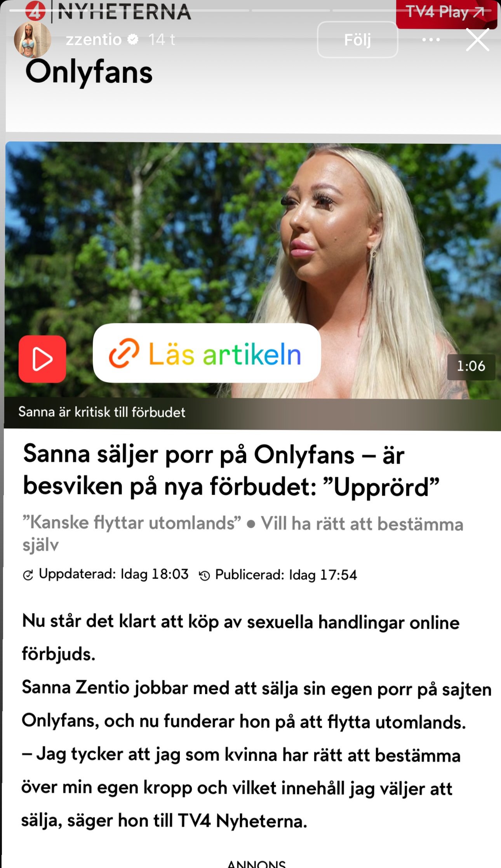This screenshot has width=501, height=868.
Task: Tap caption Sanna är kritisk till förbudet
Action: (102, 412)
